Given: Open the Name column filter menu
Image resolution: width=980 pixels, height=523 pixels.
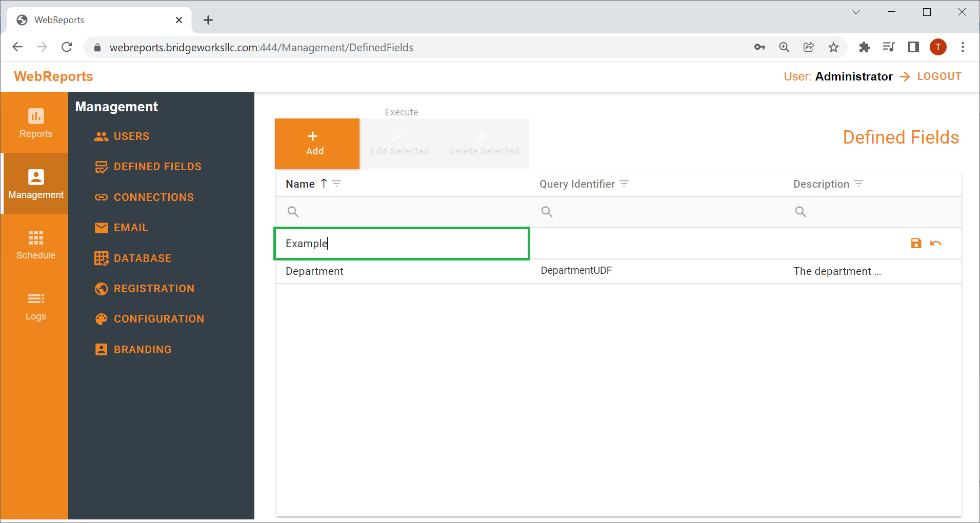Looking at the screenshot, I should click(337, 184).
